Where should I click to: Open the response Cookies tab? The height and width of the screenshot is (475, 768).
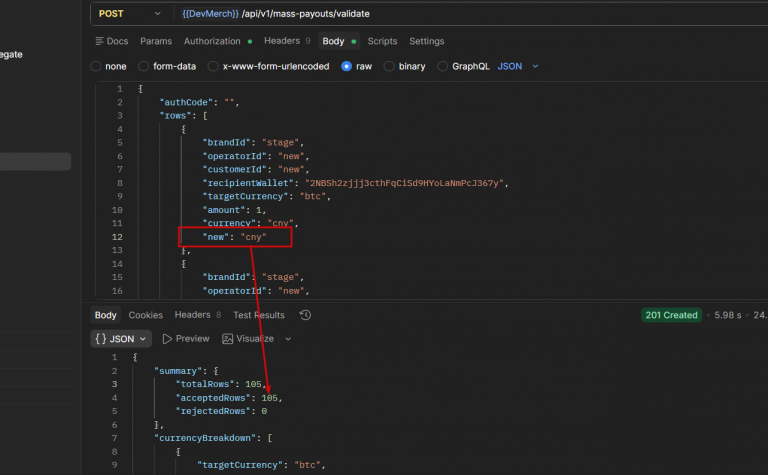tap(145, 315)
